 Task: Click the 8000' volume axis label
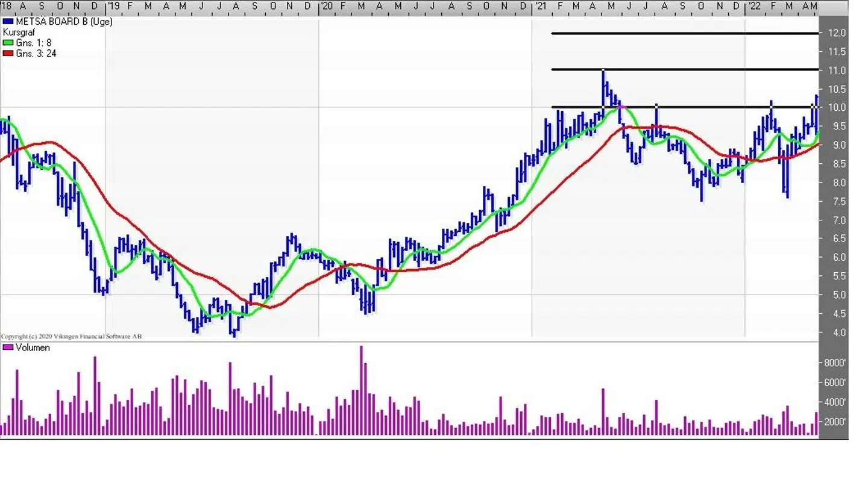tap(835, 363)
